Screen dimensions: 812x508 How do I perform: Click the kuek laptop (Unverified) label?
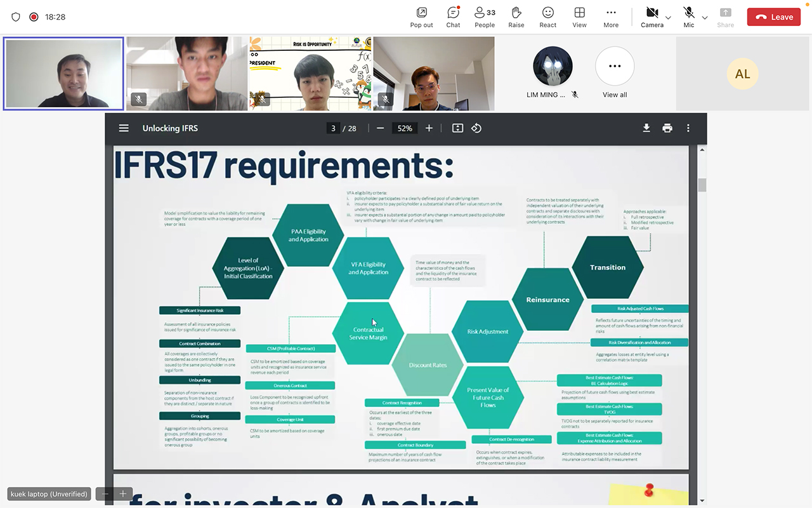point(49,494)
